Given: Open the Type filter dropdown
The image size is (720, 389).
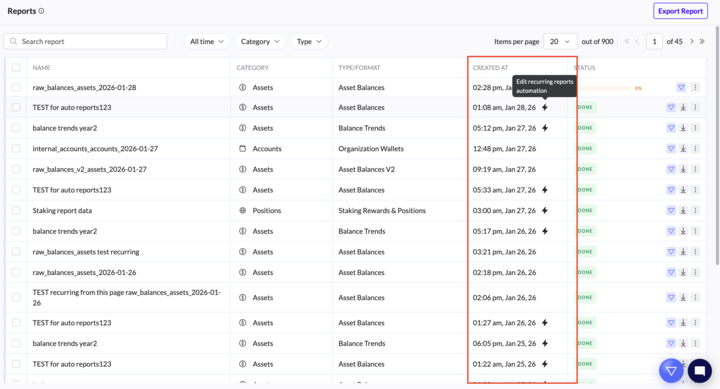Looking at the screenshot, I should pyautogui.click(x=309, y=41).
